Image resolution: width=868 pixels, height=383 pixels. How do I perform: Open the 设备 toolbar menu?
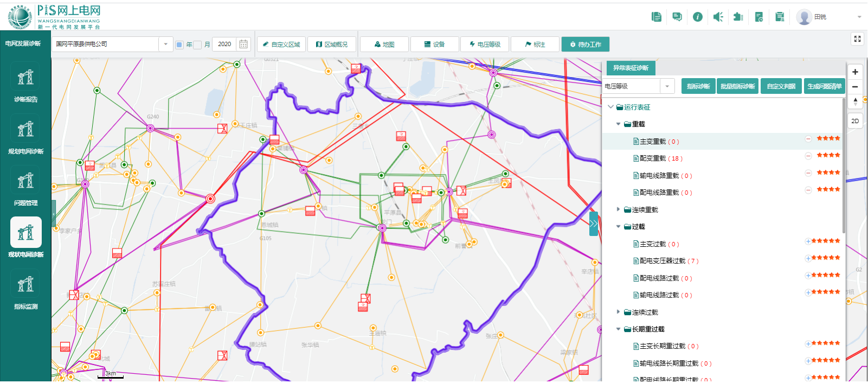point(434,44)
